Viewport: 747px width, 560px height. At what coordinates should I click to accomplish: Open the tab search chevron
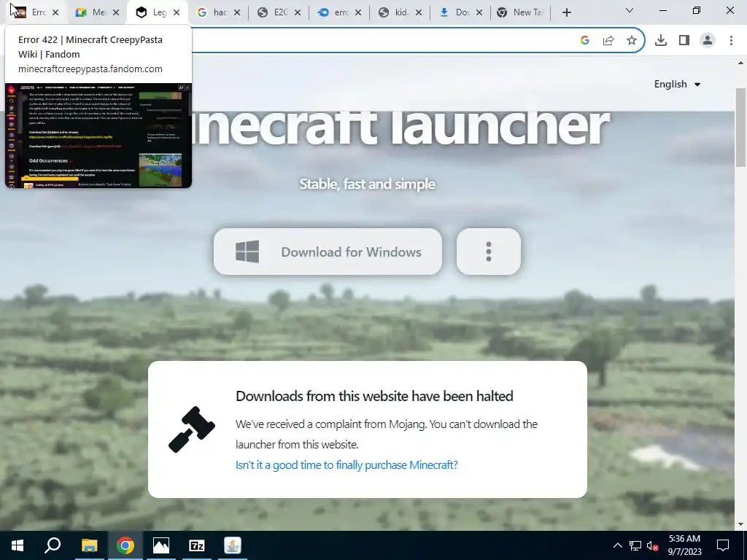(630, 10)
